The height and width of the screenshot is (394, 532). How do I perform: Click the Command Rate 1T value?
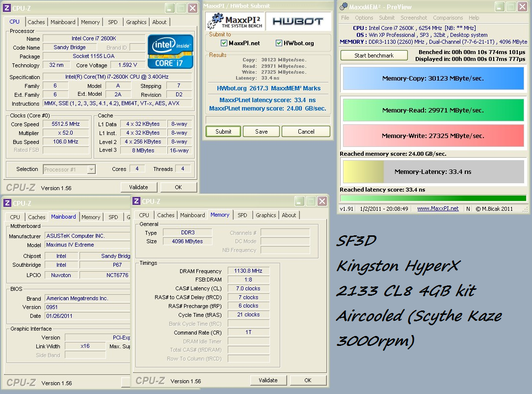tap(248, 332)
